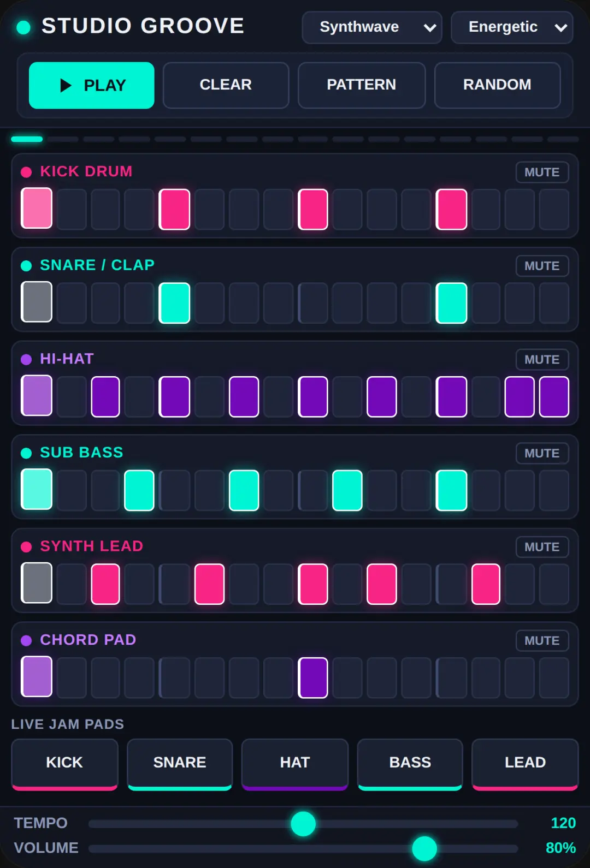The width and height of the screenshot is (590, 868).
Task: Clear the sequencer using CLEAR button
Action: coord(226,85)
